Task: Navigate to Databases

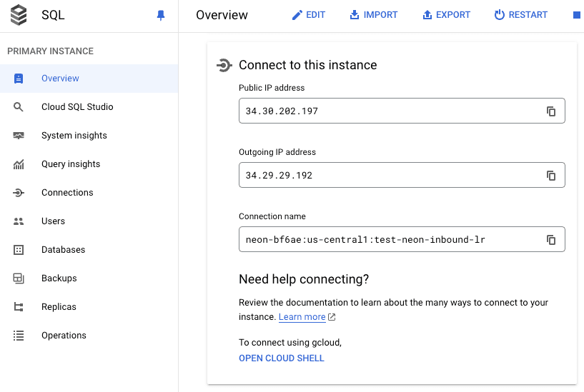Action: tap(63, 250)
